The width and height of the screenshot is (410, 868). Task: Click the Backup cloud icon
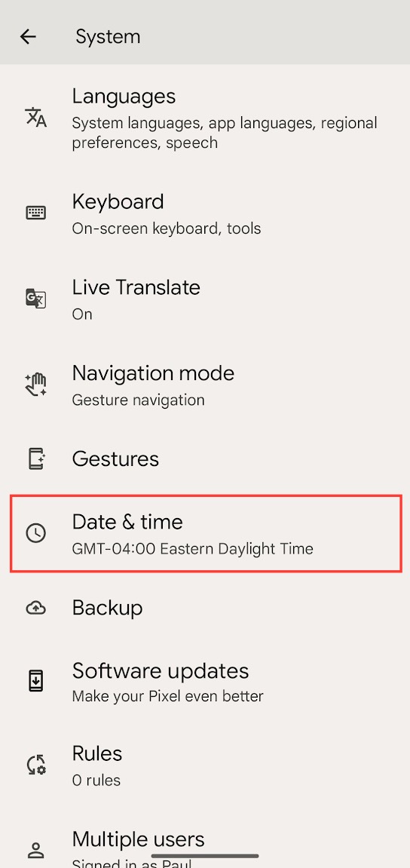coord(36,608)
